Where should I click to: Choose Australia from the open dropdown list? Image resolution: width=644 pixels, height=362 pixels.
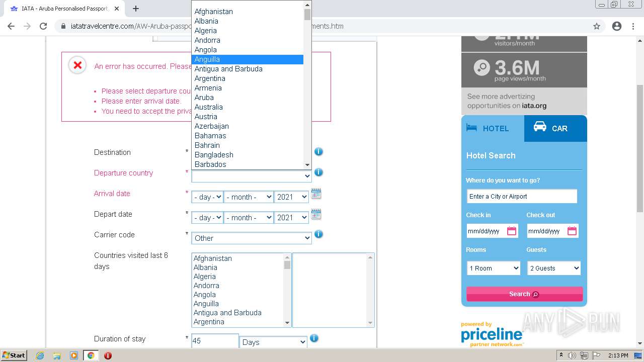(248, 107)
